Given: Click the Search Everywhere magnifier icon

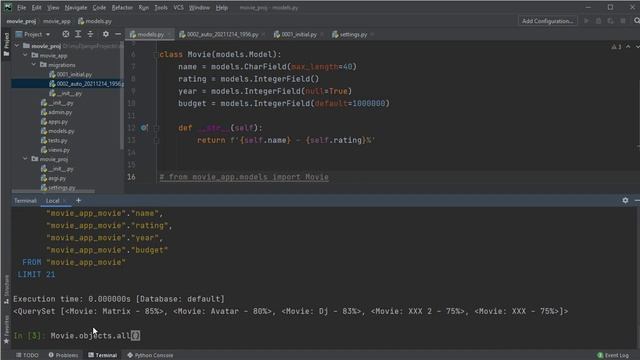Looking at the screenshot, I should click(636, 21).
